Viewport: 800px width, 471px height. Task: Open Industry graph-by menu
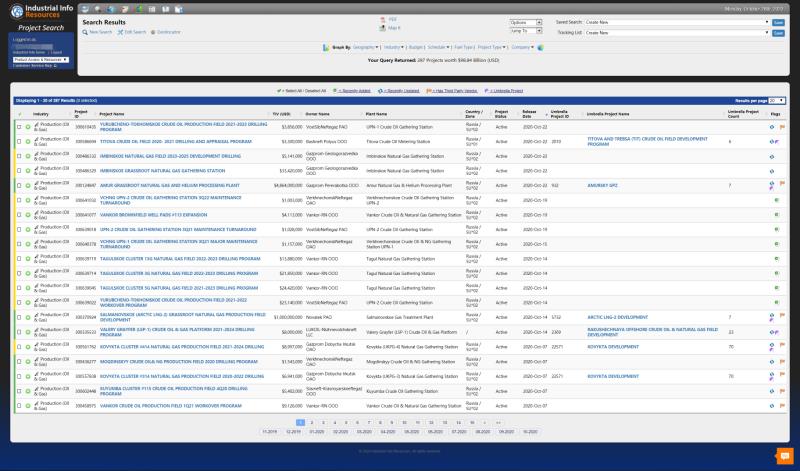click(x=393, y=47)
